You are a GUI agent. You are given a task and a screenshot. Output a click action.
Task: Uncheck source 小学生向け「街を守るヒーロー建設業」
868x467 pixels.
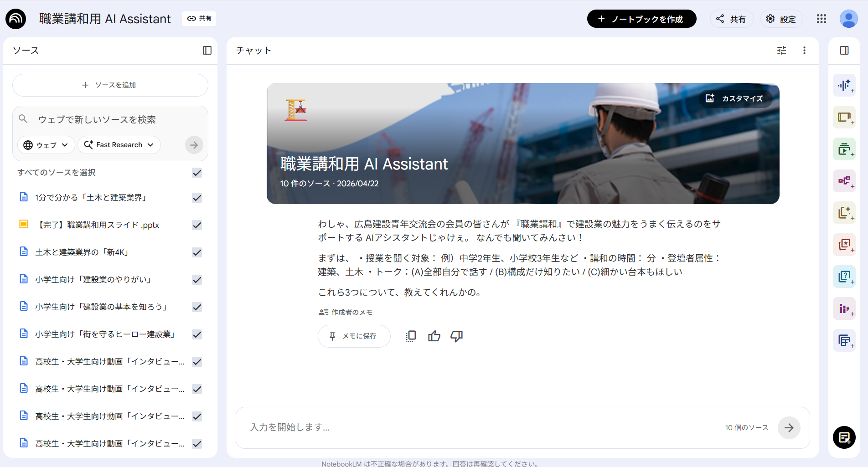(197, 334)
